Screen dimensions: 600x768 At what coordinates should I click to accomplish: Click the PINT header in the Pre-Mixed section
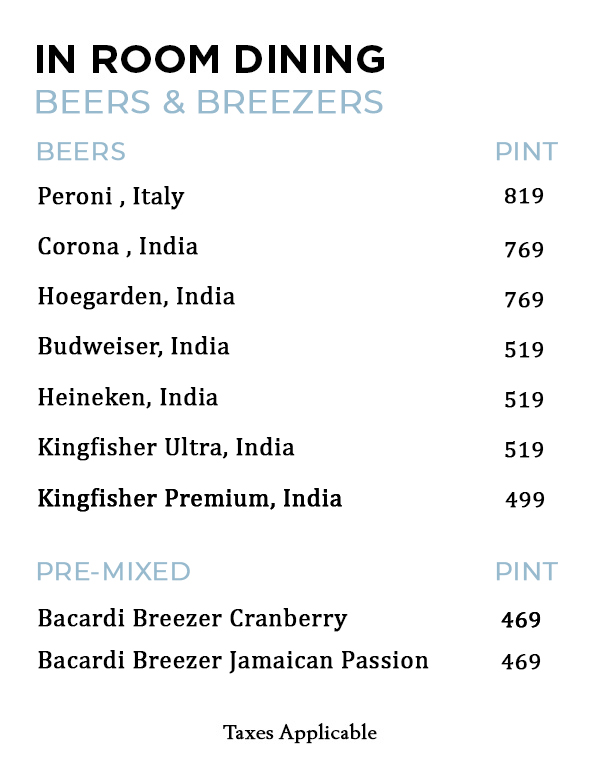526,572
